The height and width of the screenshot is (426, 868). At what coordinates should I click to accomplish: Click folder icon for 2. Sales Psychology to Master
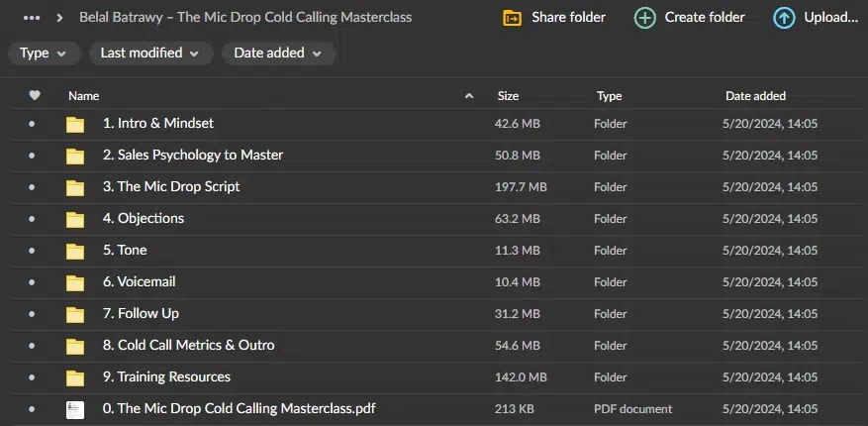(x=75, y=157)
